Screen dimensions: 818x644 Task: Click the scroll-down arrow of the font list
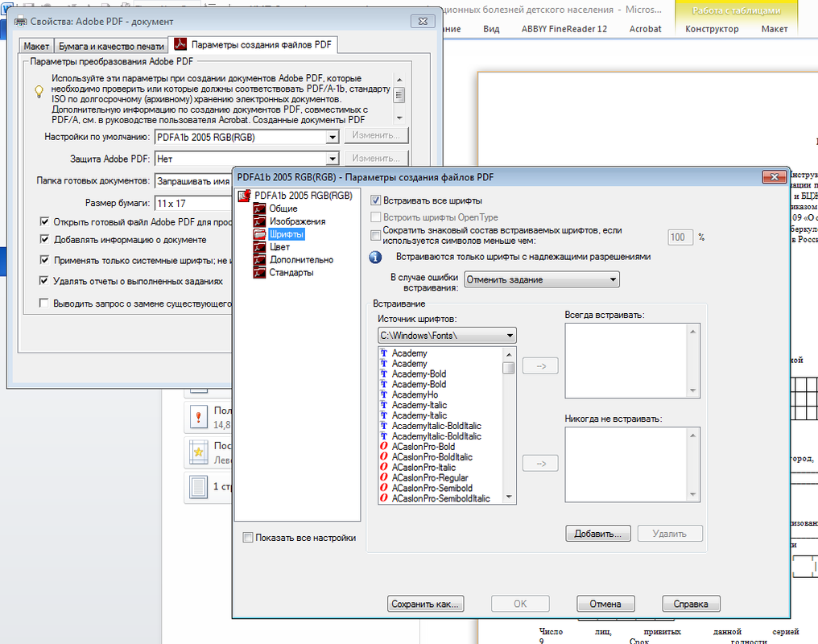[x=509, y=497]
